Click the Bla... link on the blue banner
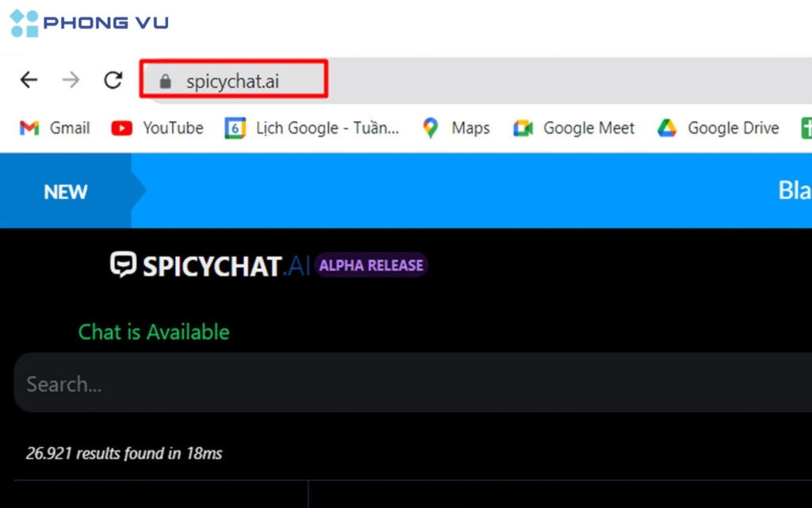This screenshot has height=508, width=812. (x=797, y=191)
